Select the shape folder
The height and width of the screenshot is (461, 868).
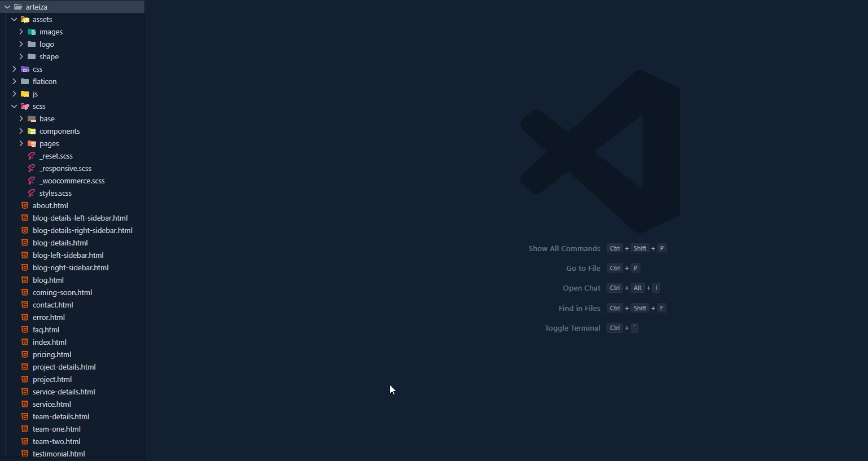(49, 57)
